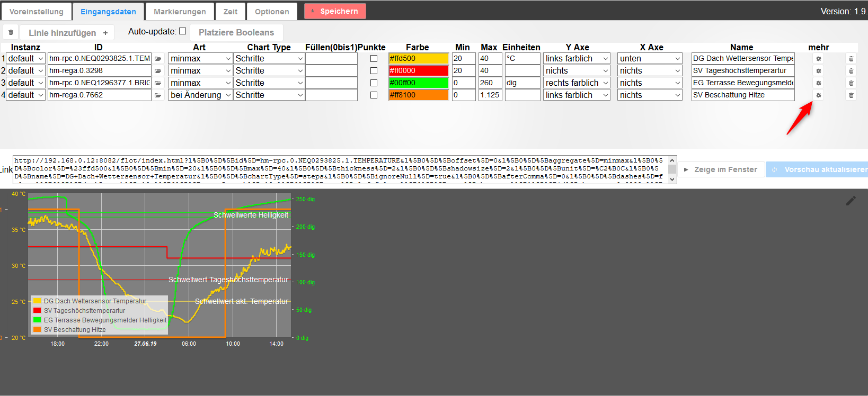The height and width of the screenshot is (396, 868).
Task: Click the refresh icon beside Vorschau aktualisieren
Action: 774,169
